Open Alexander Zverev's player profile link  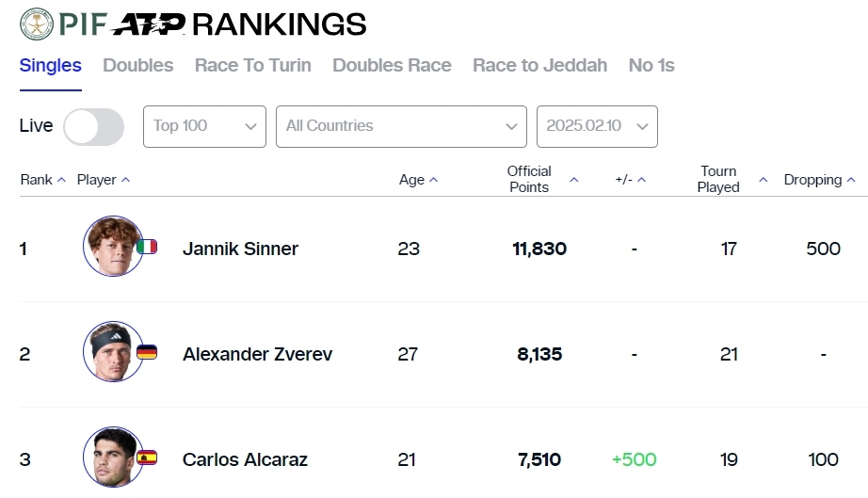point(257,354)
